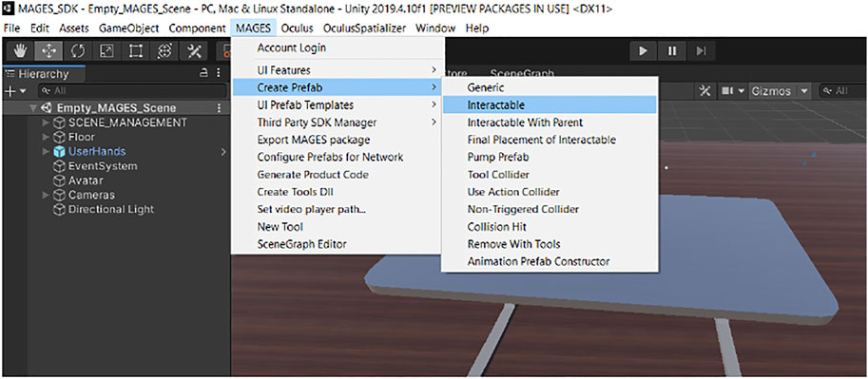
Task: Open the Help menu
Action: [x=477, y=28]
